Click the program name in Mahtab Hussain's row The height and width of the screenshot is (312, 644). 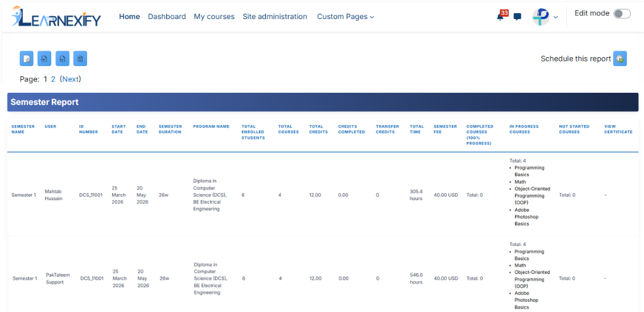210,195
